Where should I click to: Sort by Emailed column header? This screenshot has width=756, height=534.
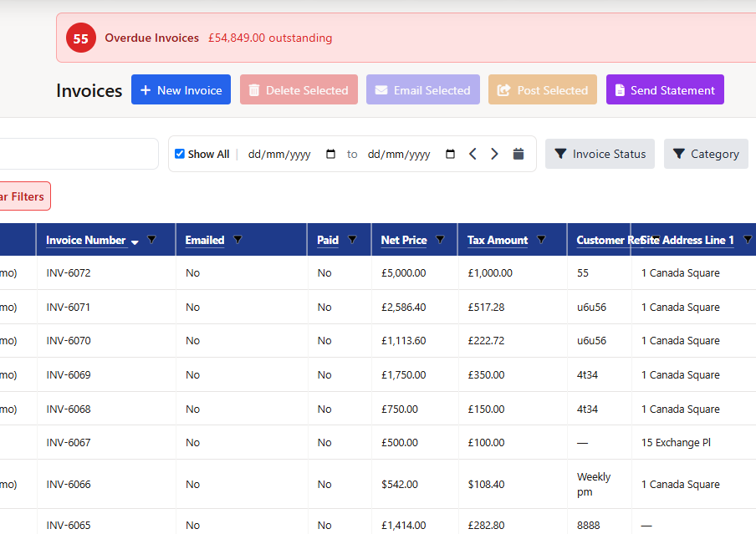click(x=205, y=240)
